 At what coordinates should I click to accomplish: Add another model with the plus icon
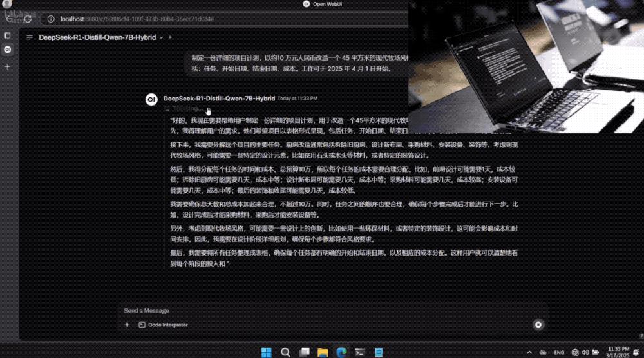pos(170,37)
